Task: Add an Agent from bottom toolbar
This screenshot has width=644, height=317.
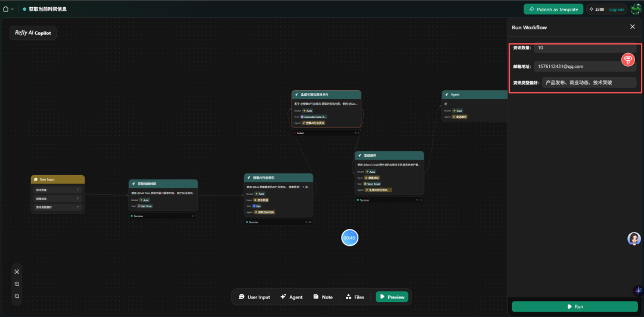Action: [291, 297]
